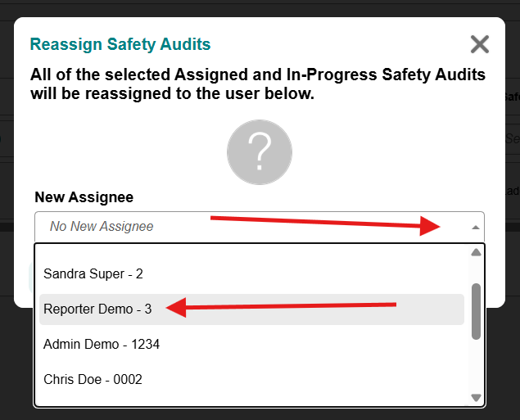Click the dimmed 'Se' text behind the dialog
The width and height of the screenshot is (520, 420).
click(x=513, y=138)
